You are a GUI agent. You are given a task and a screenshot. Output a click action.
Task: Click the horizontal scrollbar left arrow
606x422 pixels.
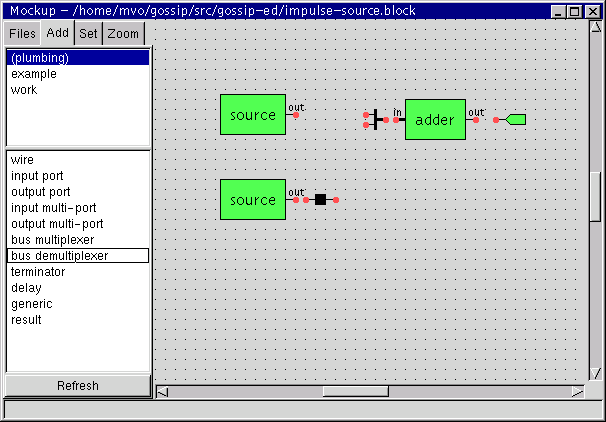(x=163, y=392)
